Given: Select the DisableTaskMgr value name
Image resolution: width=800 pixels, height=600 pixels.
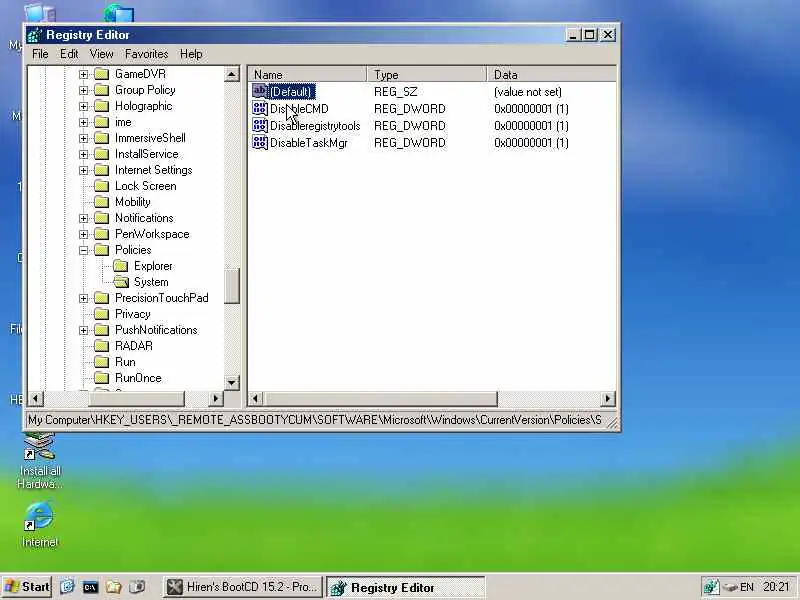Looking at the screenshot, I should pos(309,143).
